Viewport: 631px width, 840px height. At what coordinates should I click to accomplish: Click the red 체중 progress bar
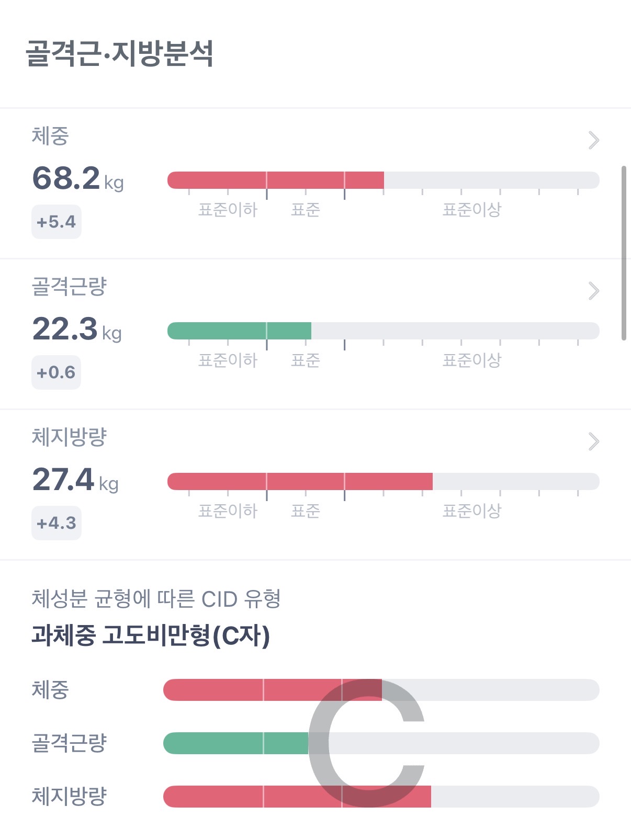[x=275, y=180]
